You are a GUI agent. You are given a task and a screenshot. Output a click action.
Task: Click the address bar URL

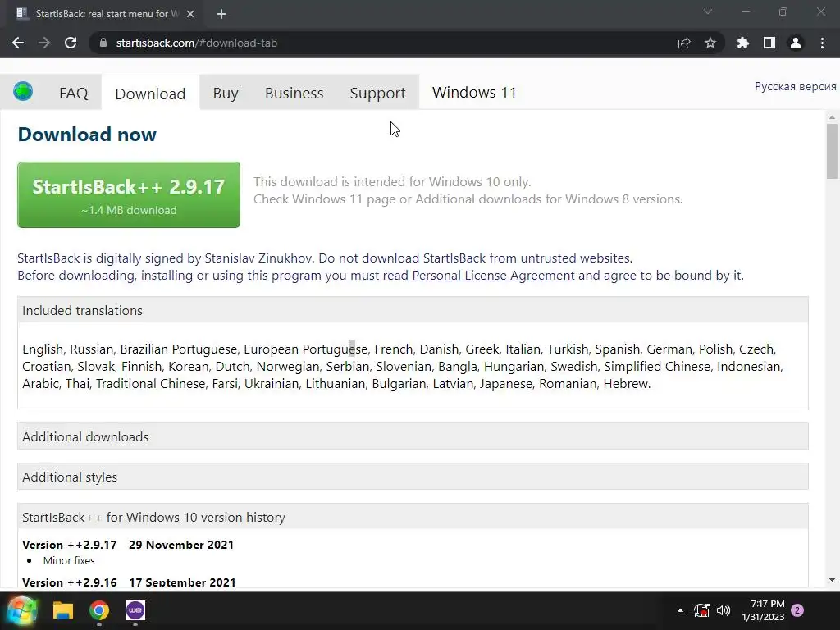[x=197, y=43]
